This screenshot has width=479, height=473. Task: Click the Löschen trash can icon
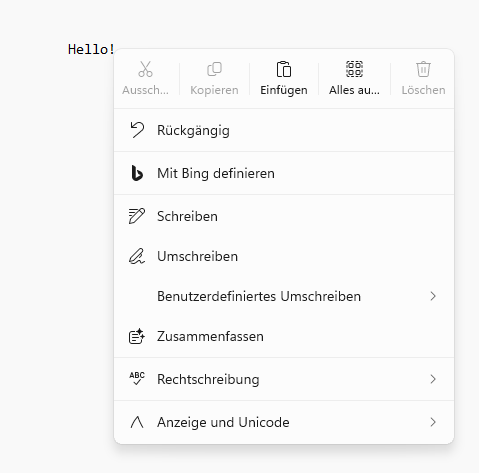point(423,69)
